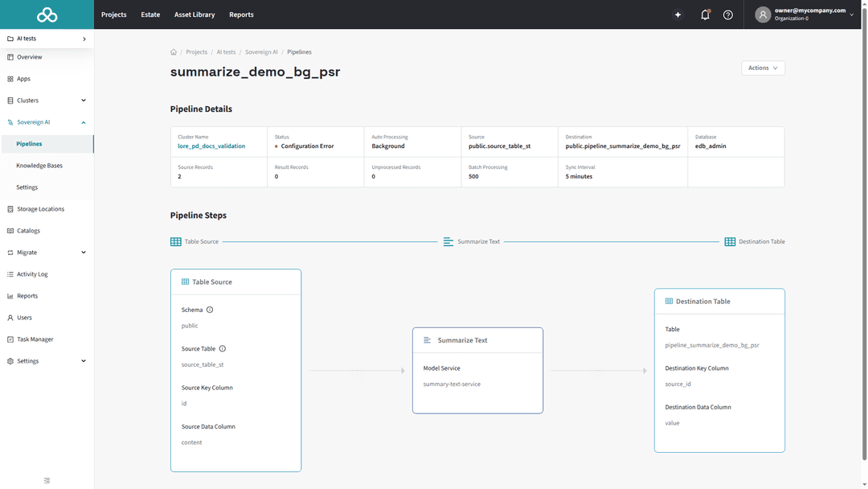Viewport: 868px width, 489px height.
Task: Open the Estate top menu
Action: (x=150, y=14)
